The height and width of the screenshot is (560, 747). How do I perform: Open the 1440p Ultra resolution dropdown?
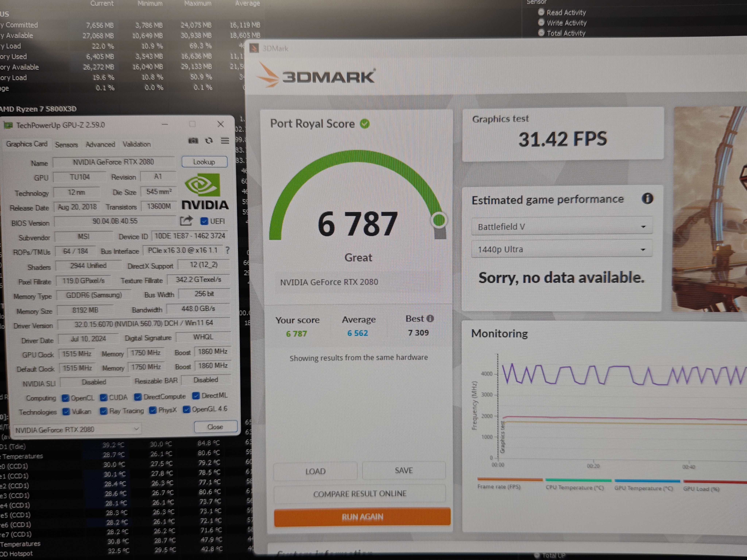(x=561, y=249)
